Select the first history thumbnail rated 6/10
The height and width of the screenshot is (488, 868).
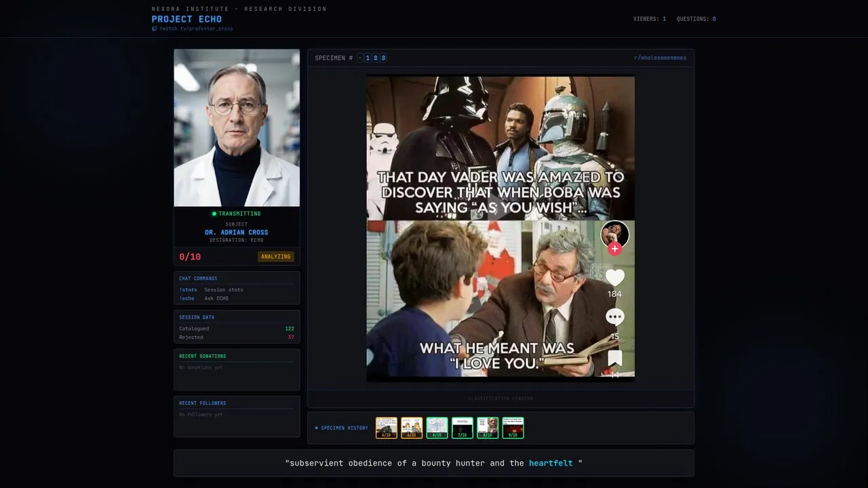point(387,428)
